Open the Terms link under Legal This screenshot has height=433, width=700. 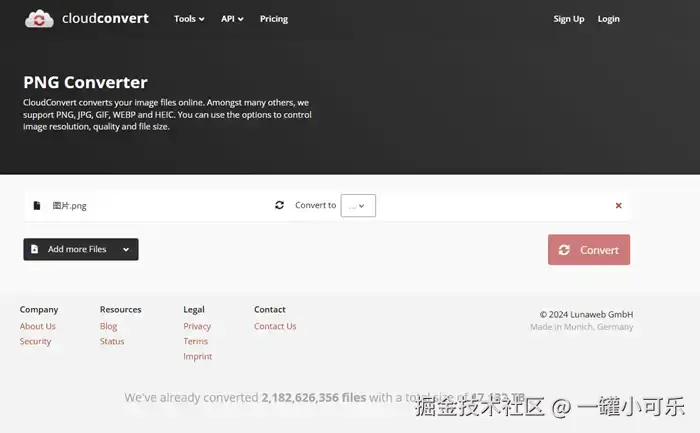196,341
